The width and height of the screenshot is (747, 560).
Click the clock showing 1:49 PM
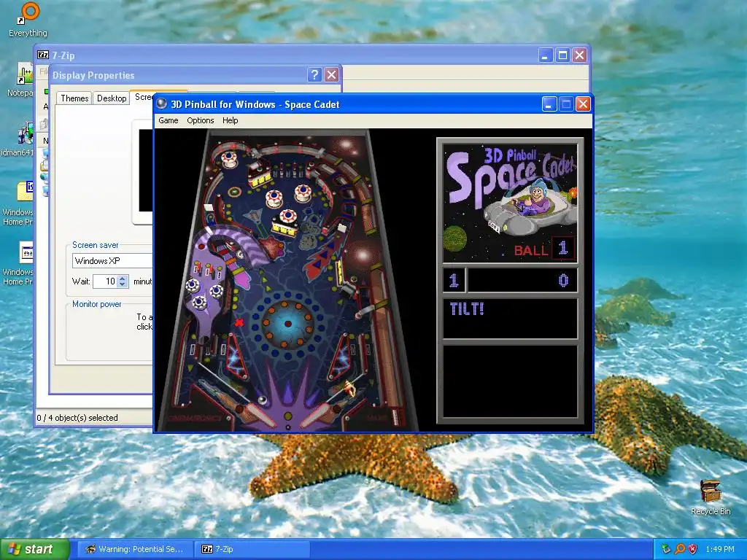point(720,549)
